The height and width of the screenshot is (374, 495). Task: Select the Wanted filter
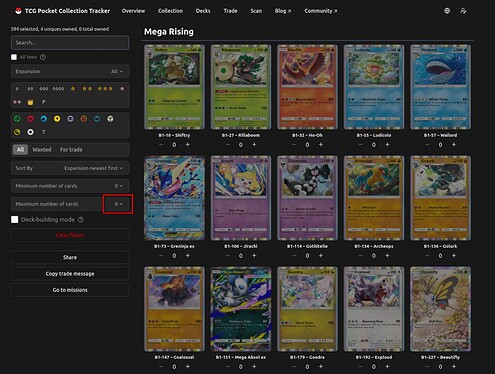pyautogui.click(x=42, y=150)
